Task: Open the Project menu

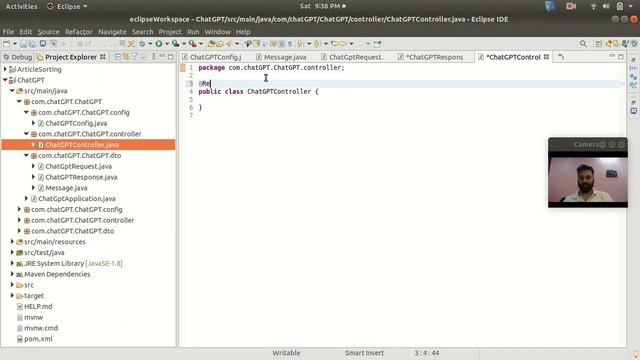Action: (170, 32)
